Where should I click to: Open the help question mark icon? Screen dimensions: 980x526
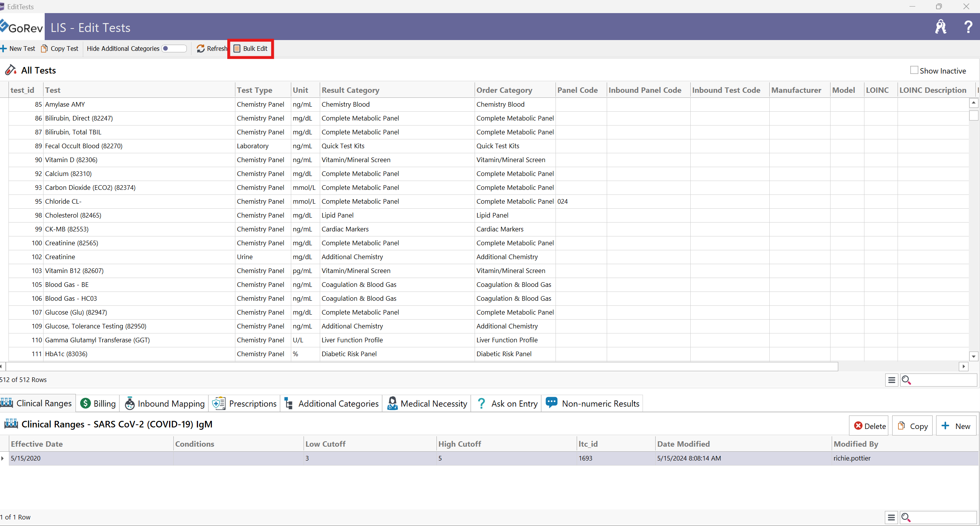point(968,27)
